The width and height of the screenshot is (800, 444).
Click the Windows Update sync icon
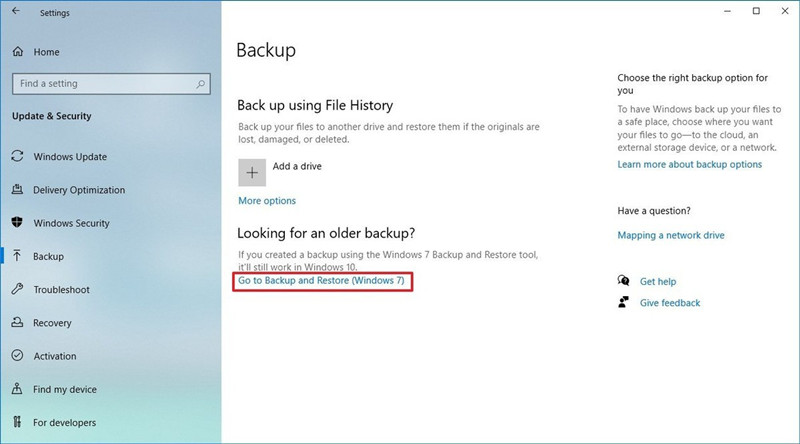(x=17, y=157)
